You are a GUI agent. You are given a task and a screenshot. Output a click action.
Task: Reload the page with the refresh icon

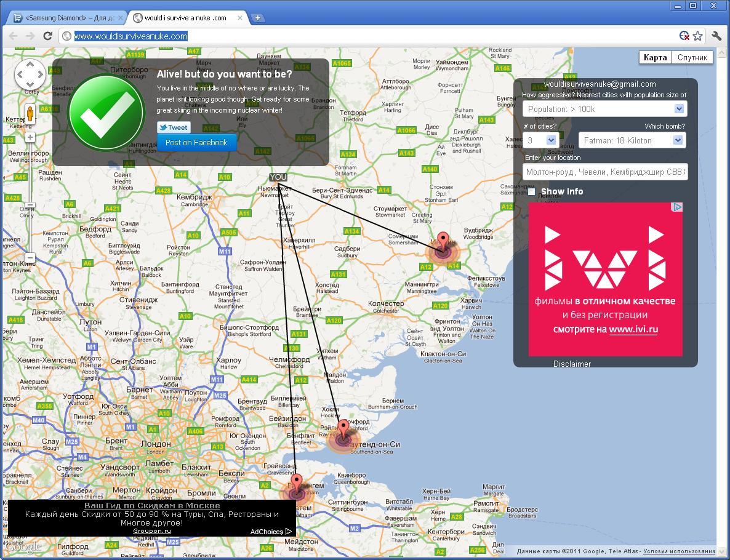47,36
